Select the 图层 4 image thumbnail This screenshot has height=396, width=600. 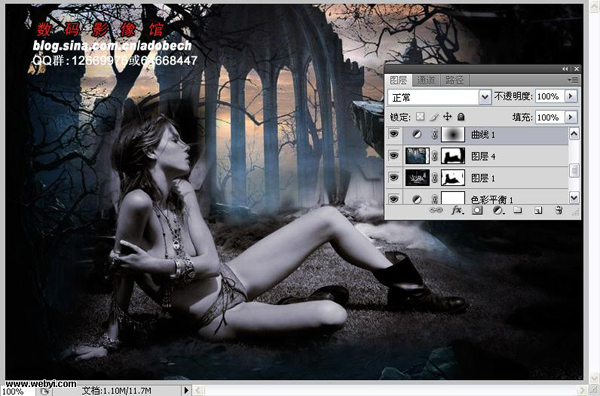(417, 156)
